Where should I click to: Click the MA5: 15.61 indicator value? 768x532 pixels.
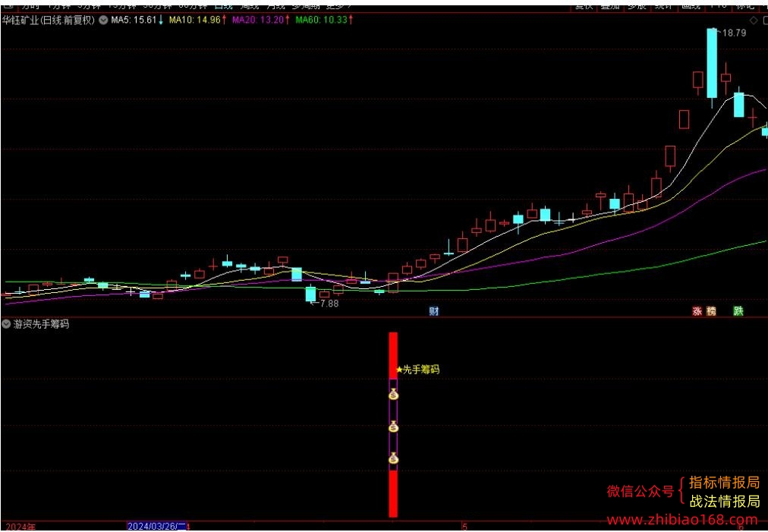coord(137,20)
